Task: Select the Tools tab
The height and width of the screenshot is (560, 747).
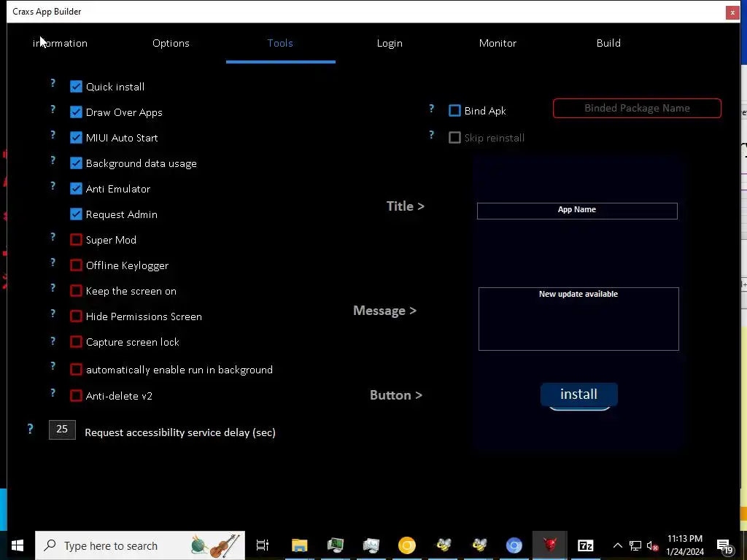Action: click(280, 43)
